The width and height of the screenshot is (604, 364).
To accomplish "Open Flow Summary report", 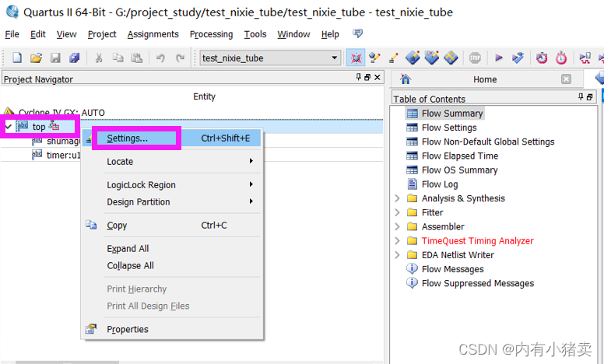I will [452, 114].
